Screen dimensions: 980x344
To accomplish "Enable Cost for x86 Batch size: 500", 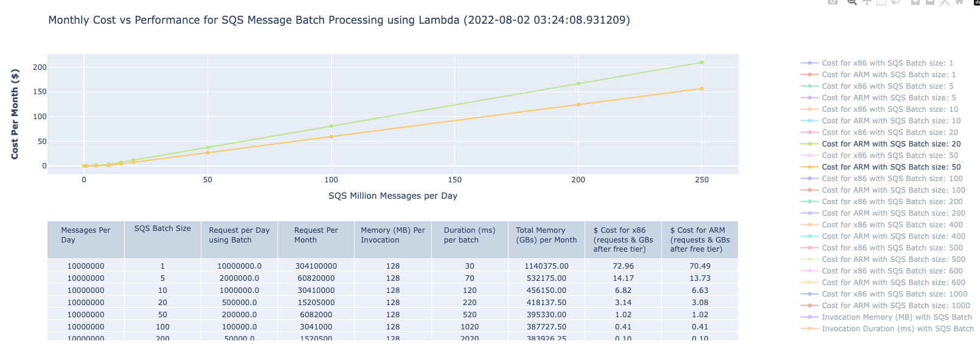I will tap(882, 248).
